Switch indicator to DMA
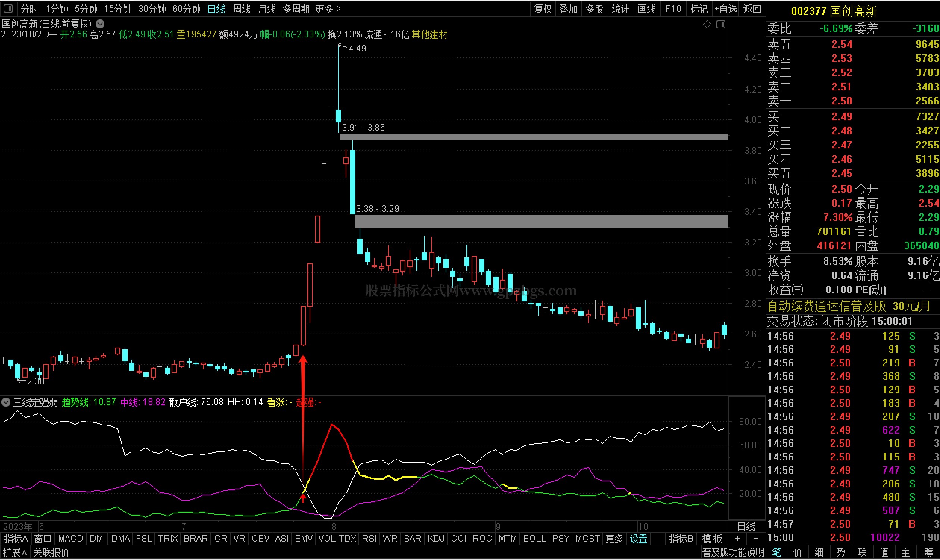This screenshot has height=560, width=940. click(x=121, y=539)
